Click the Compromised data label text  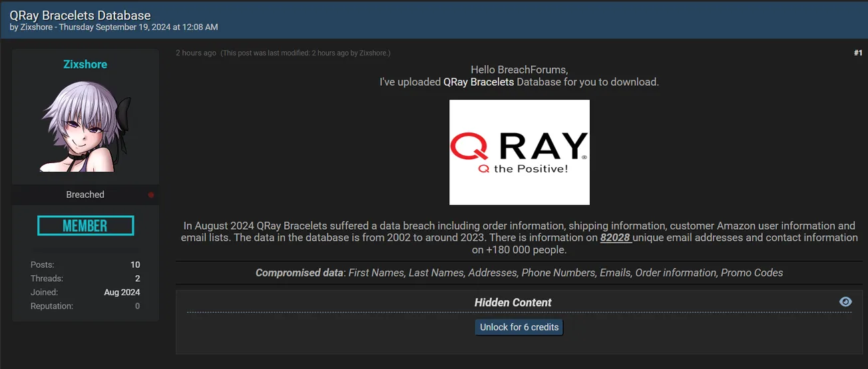pyautogui.click(x=300, y=272)
